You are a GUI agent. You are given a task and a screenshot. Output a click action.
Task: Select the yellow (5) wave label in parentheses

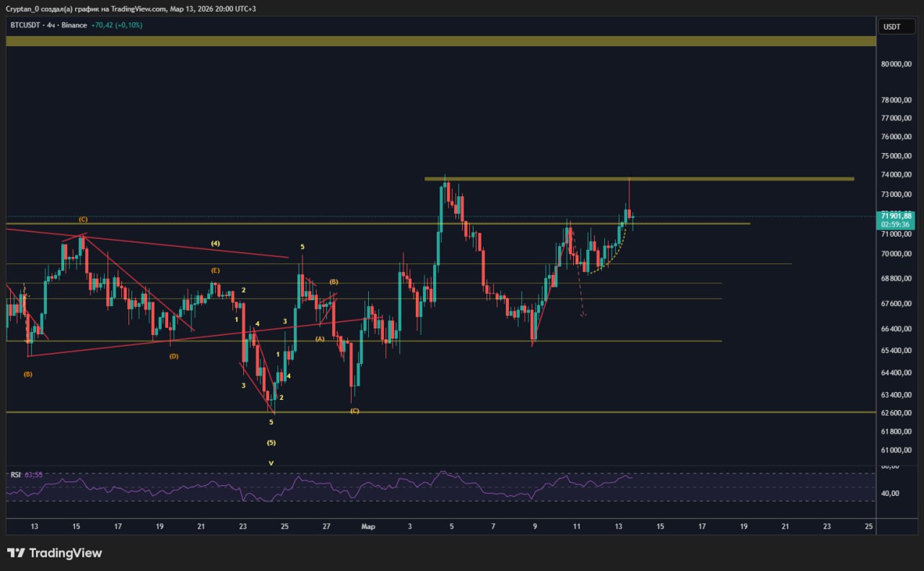271,443
